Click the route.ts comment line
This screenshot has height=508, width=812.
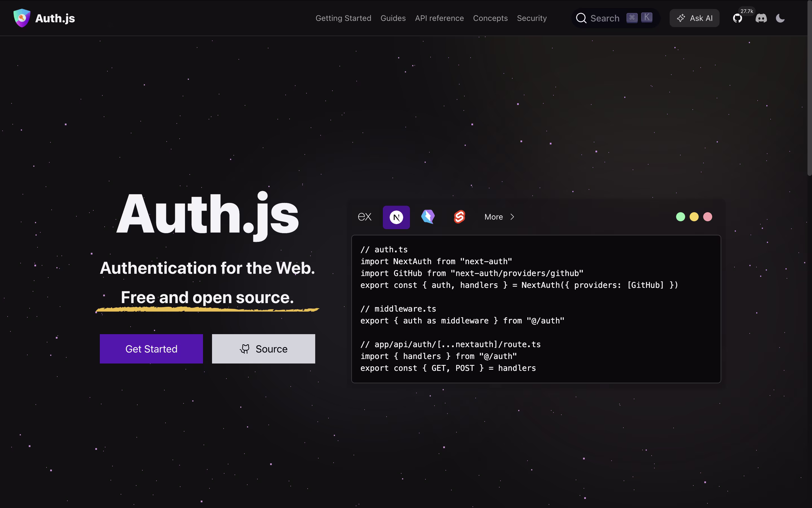click(x=451, y=344)
